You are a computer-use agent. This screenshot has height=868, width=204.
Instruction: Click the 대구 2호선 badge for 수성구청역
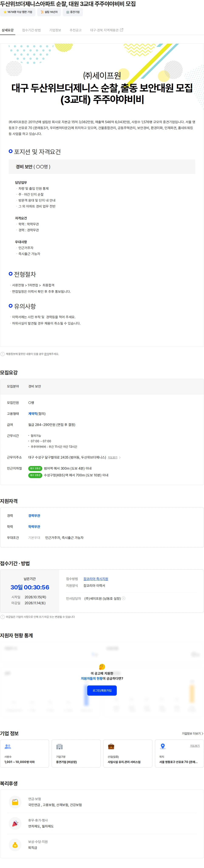click(35, 475)
